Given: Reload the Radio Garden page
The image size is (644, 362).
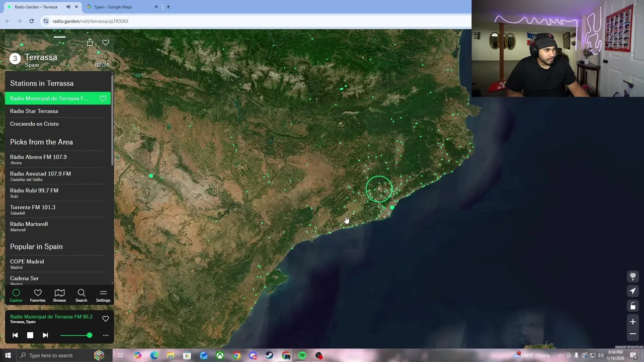Looking at the screenshot, I should click(x=31, y=21).
